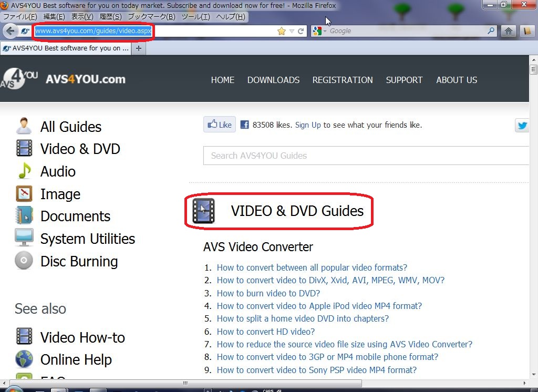Open 'How to burn video to DVD?' guide

(x=268, y=293)
